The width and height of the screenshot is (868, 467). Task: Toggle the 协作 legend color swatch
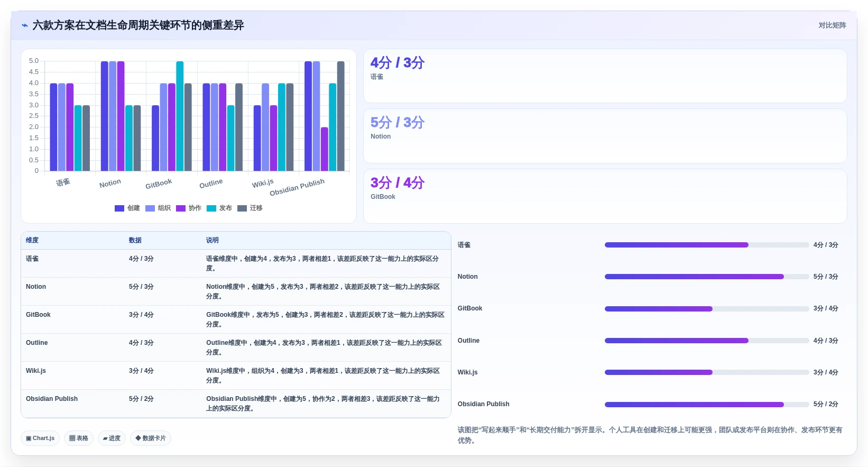(181, 208)
